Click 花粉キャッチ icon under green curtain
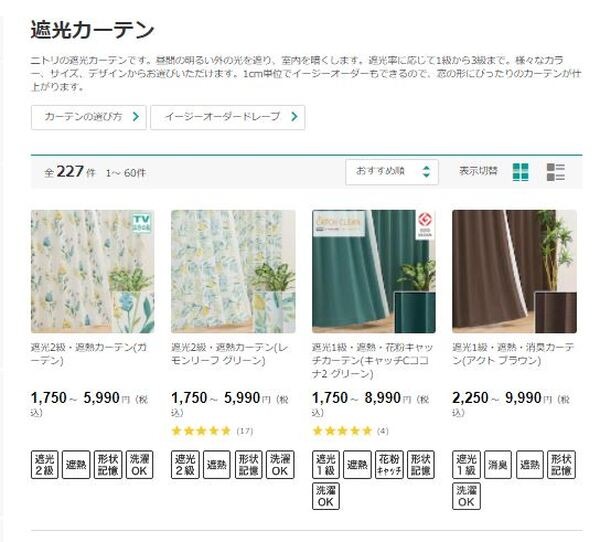 click(x=389, y=465)
